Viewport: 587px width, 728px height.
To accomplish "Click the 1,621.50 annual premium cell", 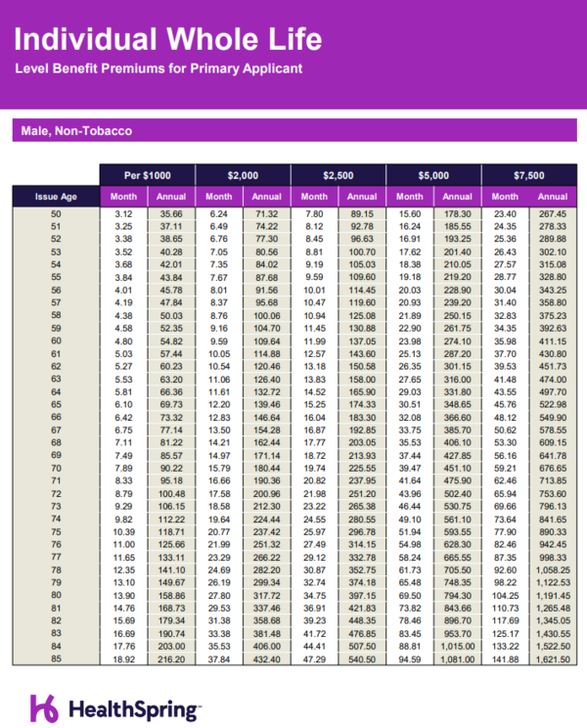I will coord(553,660).
